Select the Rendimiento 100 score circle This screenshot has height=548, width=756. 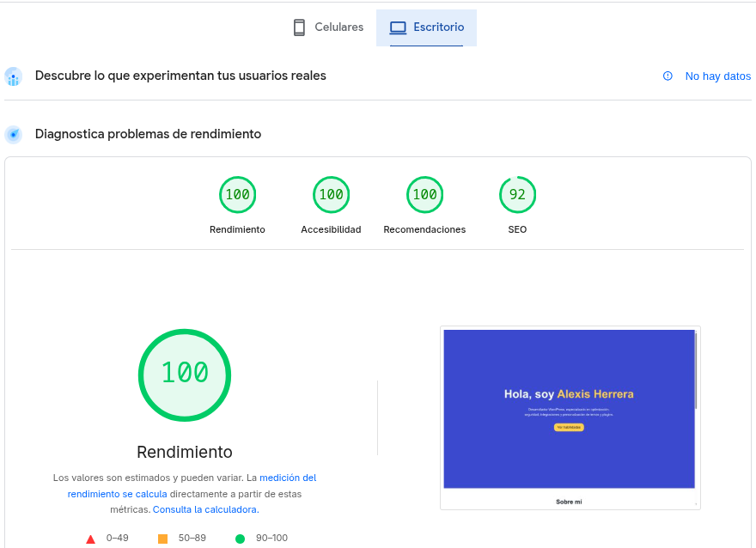tap(237, 194)
